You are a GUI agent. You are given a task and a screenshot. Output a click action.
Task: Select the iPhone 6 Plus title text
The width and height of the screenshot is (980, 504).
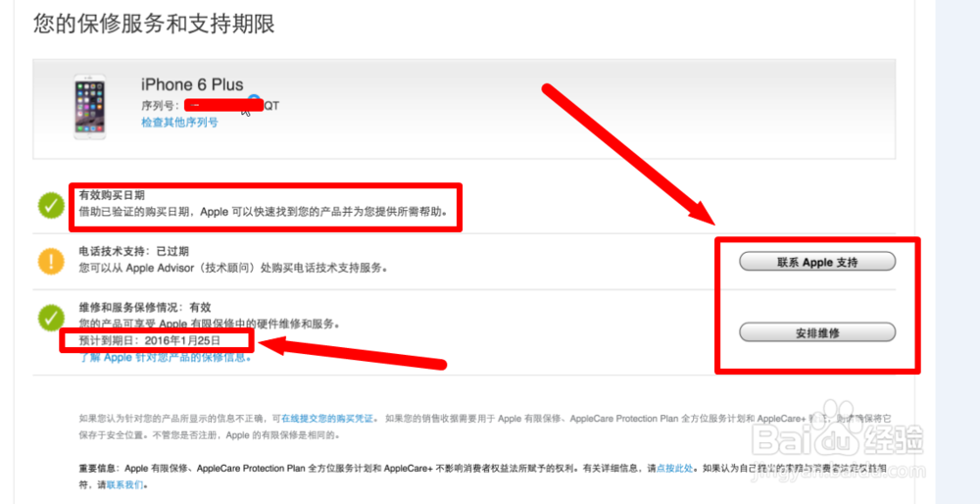pyautogui.click(x=192, y=84)
